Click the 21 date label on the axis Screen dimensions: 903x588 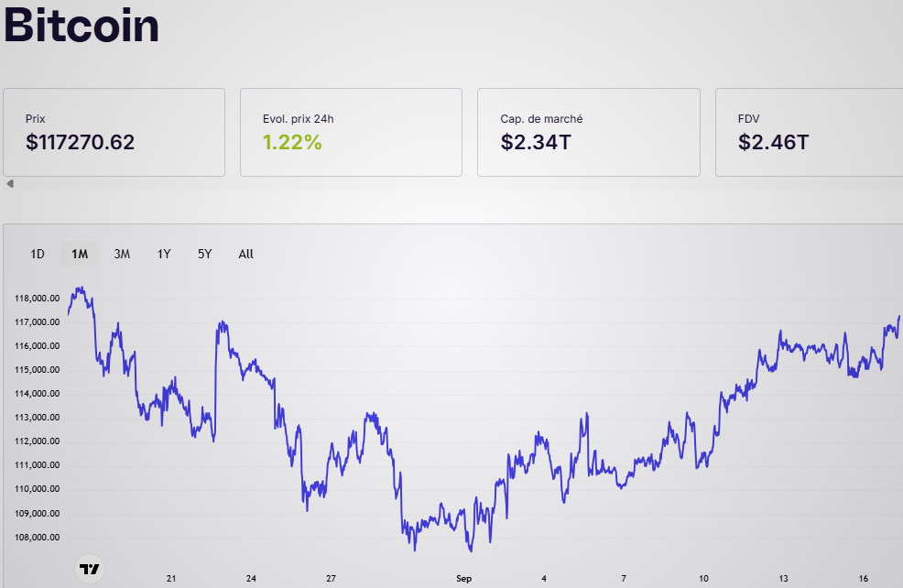tap(171, 579)
